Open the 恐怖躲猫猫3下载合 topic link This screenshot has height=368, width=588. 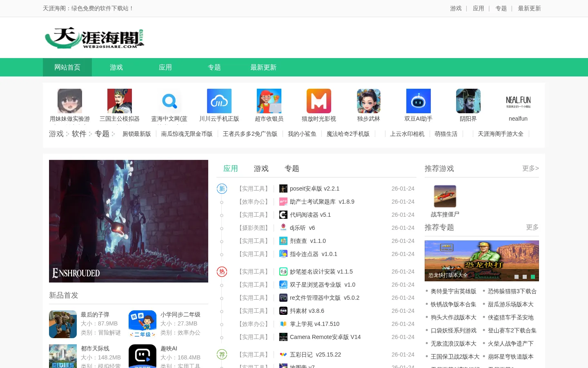click(x=512, y=291)
